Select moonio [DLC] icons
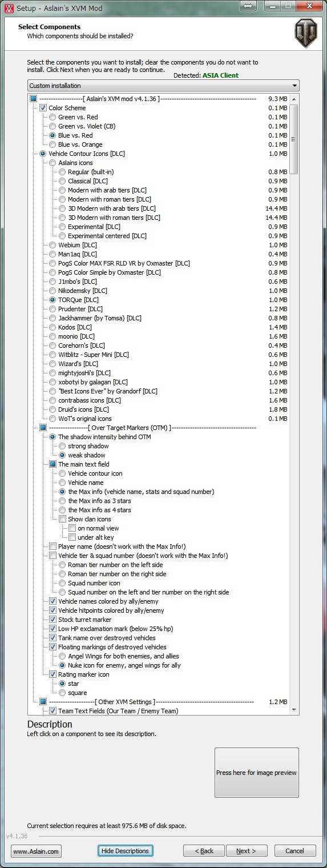 click(x=53, y=336)
